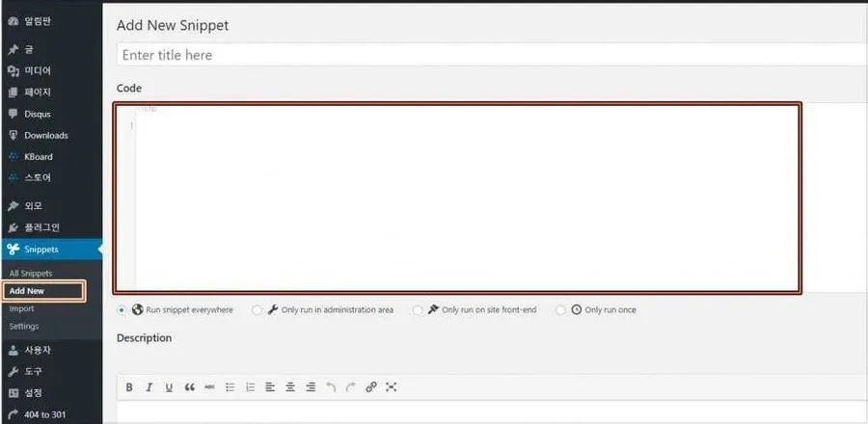Viewport: 868px width, 424px height.
Task: Insert a bulleted list
Action: click(x=230, y=387)
